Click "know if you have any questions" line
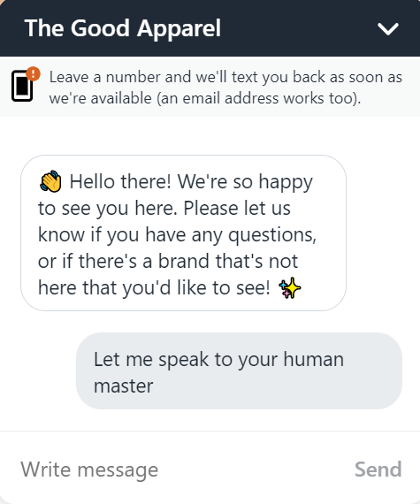 point(177,235)
